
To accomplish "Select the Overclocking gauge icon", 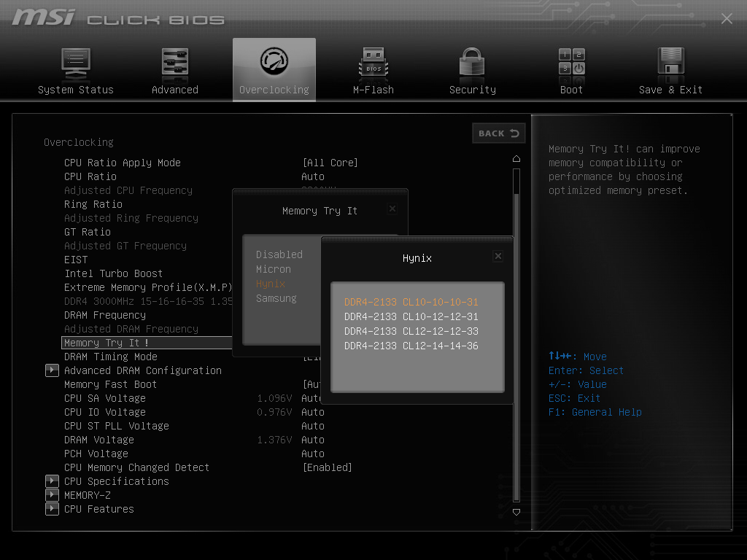I will pyautogui.click(x=274, y=61).
